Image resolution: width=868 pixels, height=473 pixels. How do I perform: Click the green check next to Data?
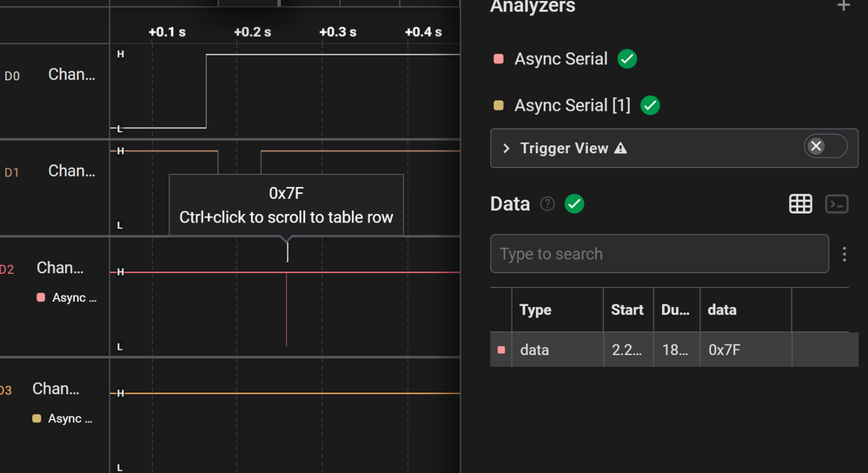pos(574,203)
